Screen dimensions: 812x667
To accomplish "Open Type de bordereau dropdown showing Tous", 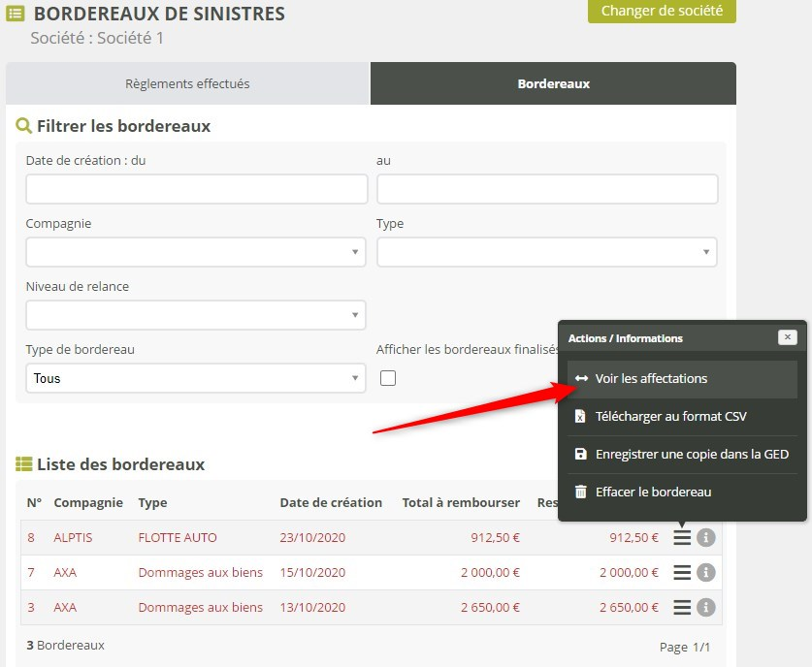I will [x=195, y=378].
